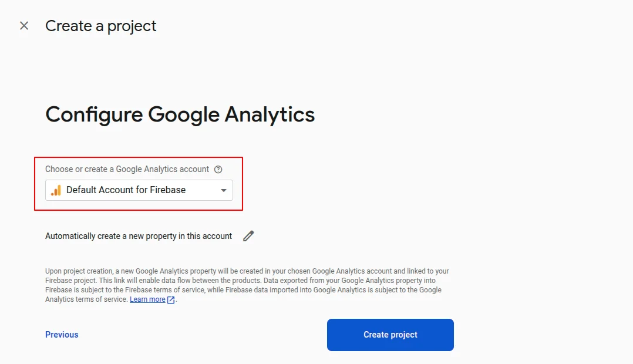Click Create project
633x364 pixels.
click(390, 335)
